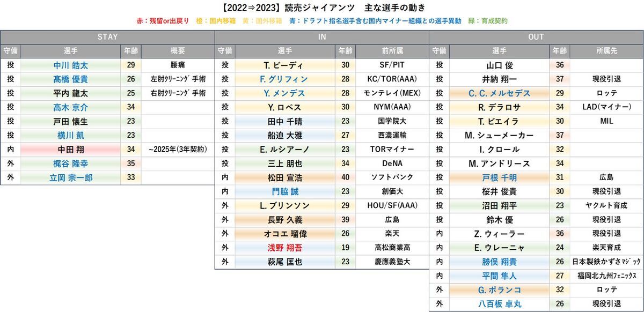The width and height of the screenshot is (644, 312).
Task: Select player T. ビーディ
Action: pyautogui.click(x=283, y=65)
